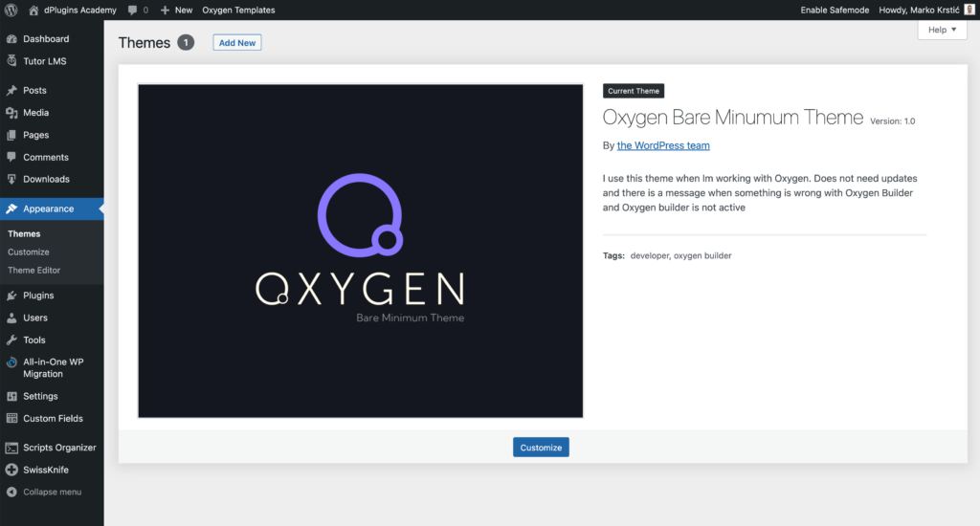Click the home icon beside dPlugins Academy
The width and height of the screenshot is (980, 526).
pos(33,10)
